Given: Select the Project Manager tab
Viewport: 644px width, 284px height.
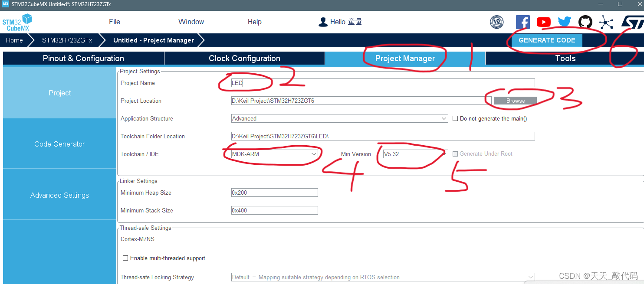Looking at the screenshot, I should 405,58.
